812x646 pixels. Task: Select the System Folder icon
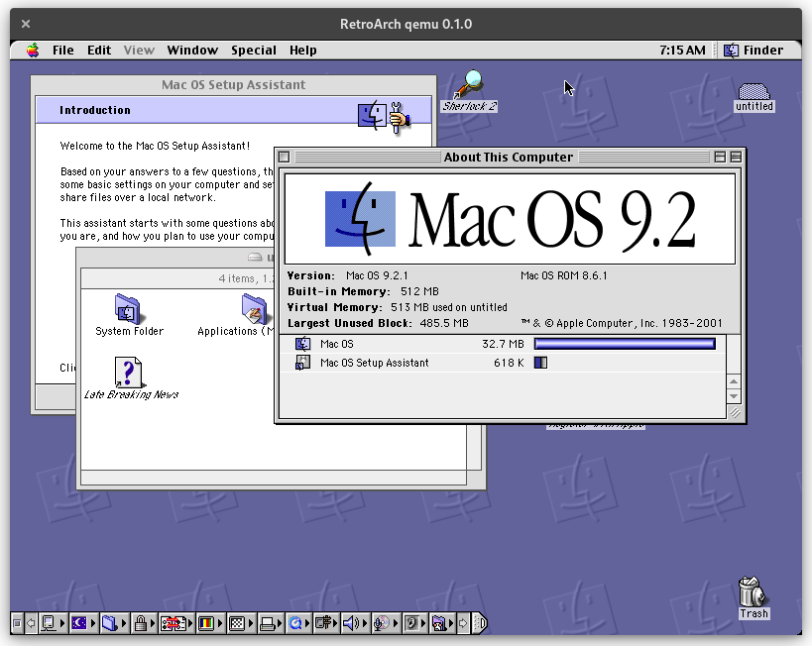click(129, 315)
